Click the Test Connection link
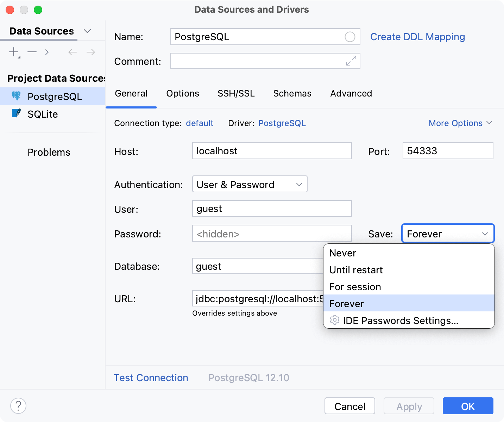This screenshot has height=422, width=504. pos(151,378)
